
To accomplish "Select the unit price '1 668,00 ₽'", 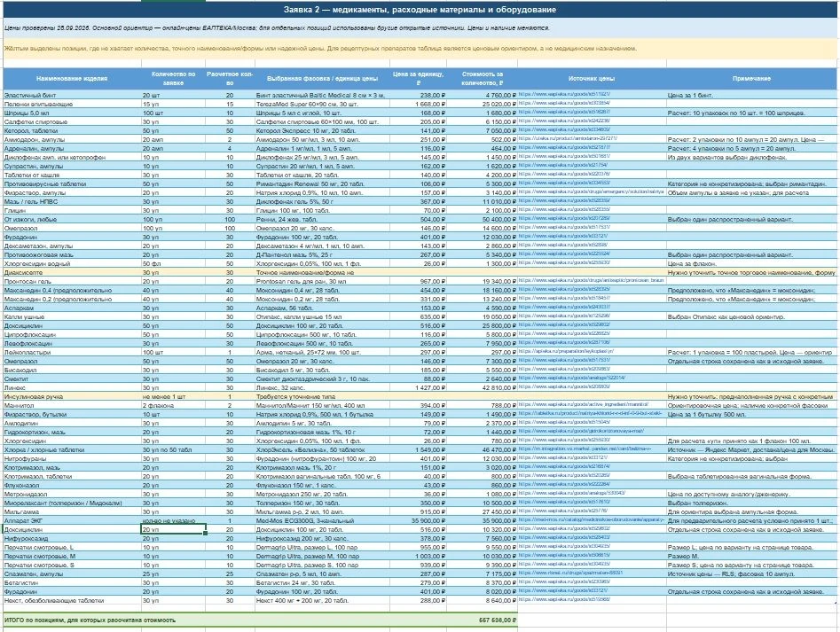I will 418,105.
